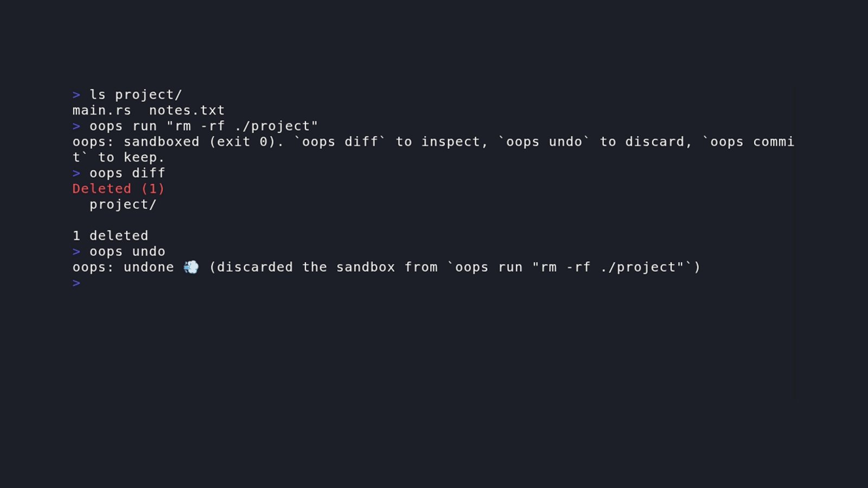Click the prompt arrow before oops diff

pos(76,174)
